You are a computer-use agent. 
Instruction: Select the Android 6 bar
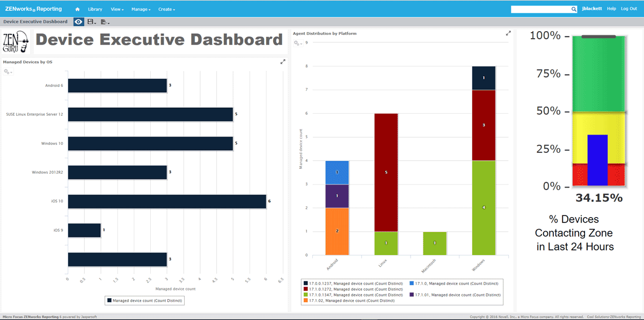[x=118, y=85]
